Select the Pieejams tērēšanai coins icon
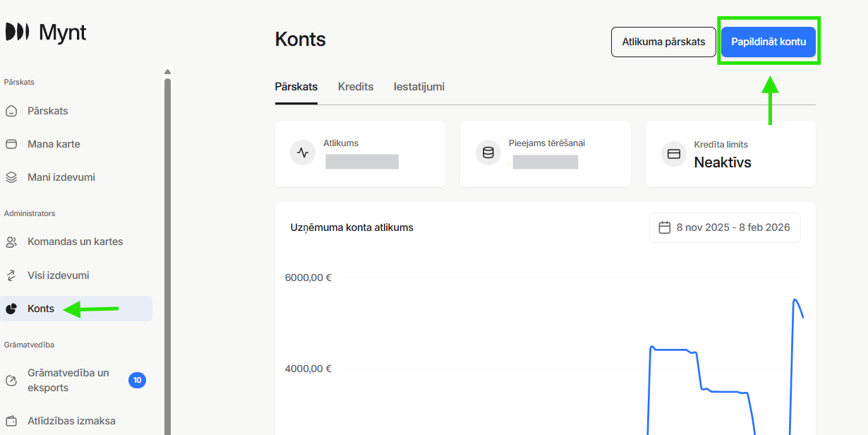 (488, 153)
